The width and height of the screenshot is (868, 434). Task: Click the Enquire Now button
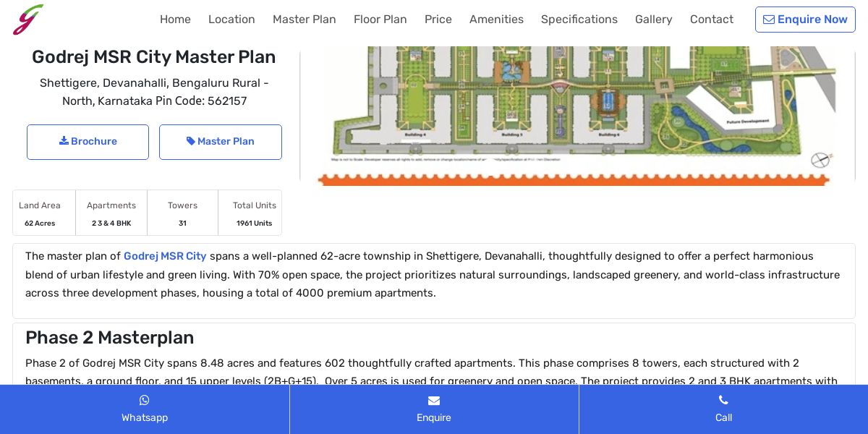pos(805,20)
